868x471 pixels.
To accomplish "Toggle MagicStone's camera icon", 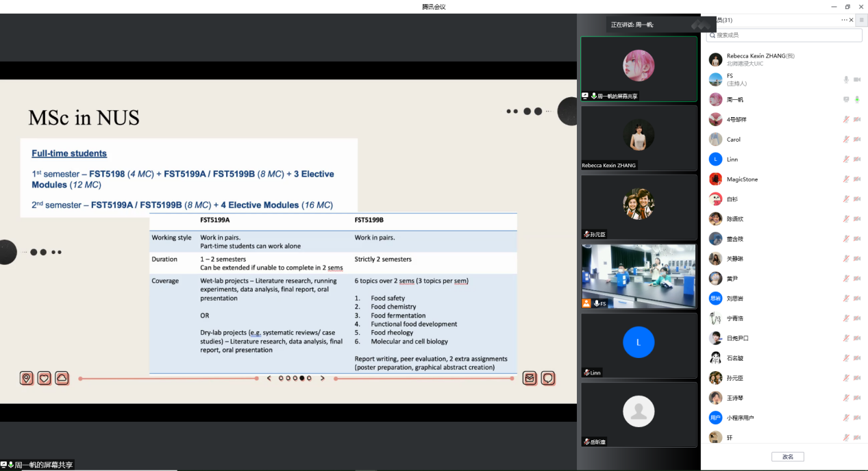I will click(857, 179).
